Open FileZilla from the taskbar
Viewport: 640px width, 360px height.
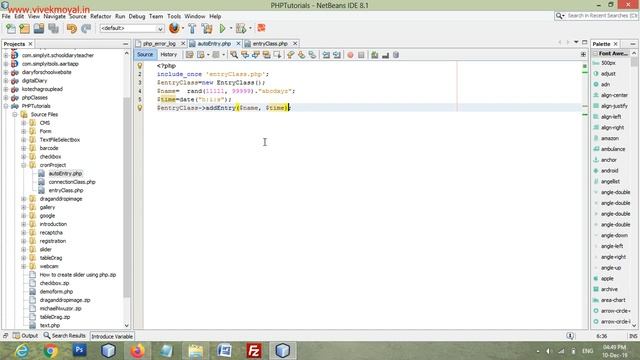pyautogui.click(x=254, y=351)
